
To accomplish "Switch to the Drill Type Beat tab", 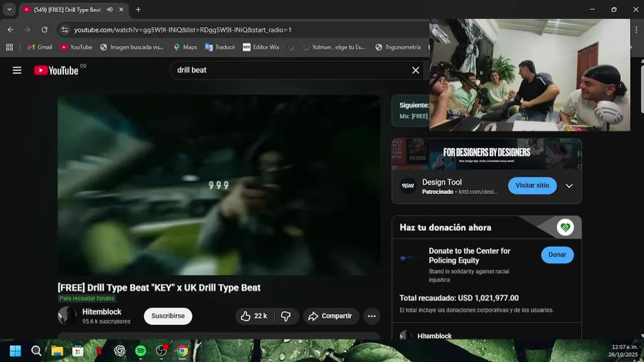I will point(67,10).
